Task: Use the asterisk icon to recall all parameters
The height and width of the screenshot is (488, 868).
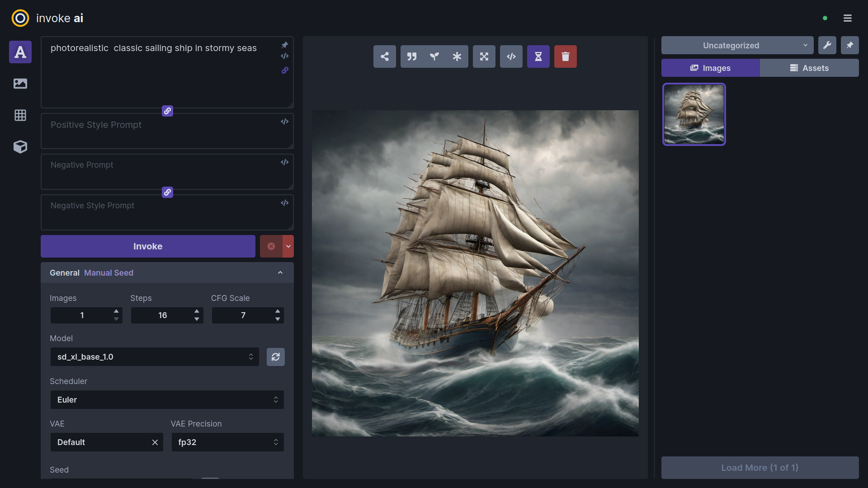Action: click(457, 56)
